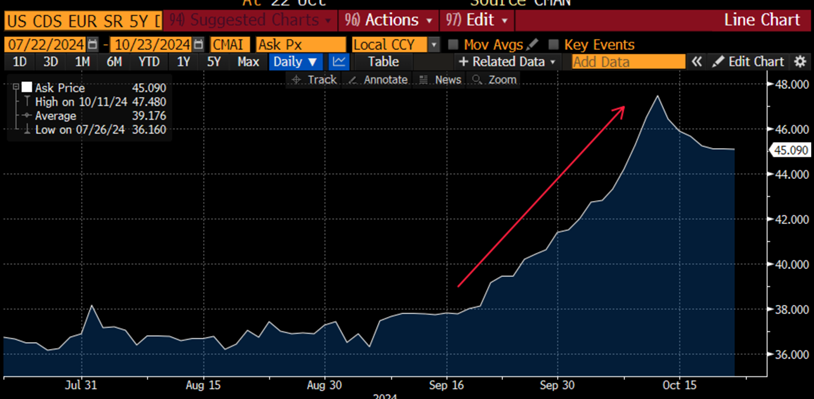814x399 pixels.
Task: Expand Local CCY currency dropdown arrow
Action: pos(435,45)
